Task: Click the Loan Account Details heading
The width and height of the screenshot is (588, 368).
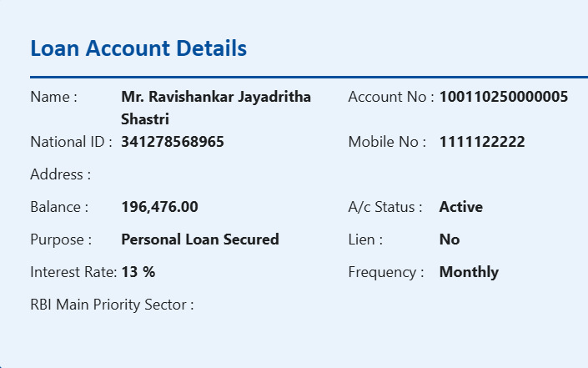Action: point(138,48)
